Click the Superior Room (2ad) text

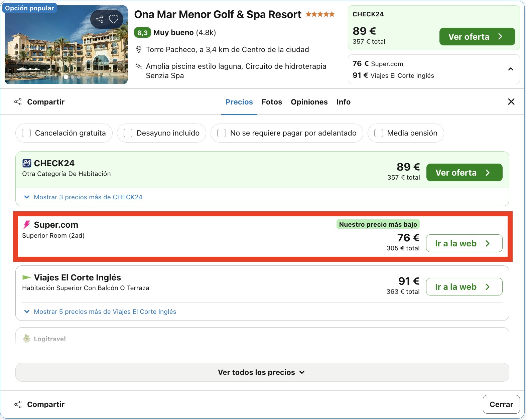click(53, 236)
